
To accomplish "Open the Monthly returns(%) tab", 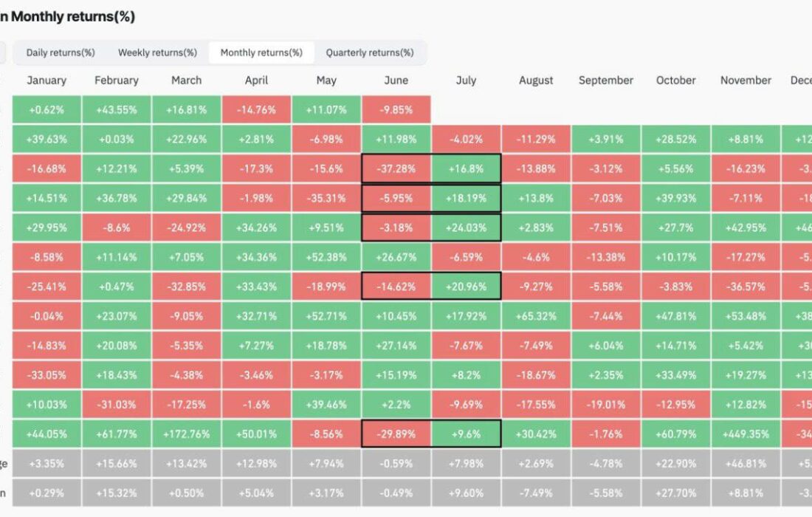I will [x=261, y=53].
